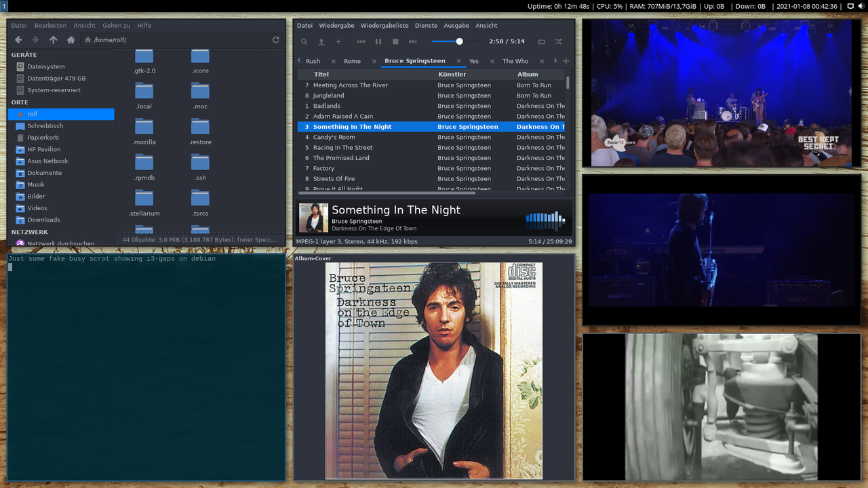Viewport: 868px width, 488px height.
Task: Select the .icons folder icon
Action: (x=200, y=56)
